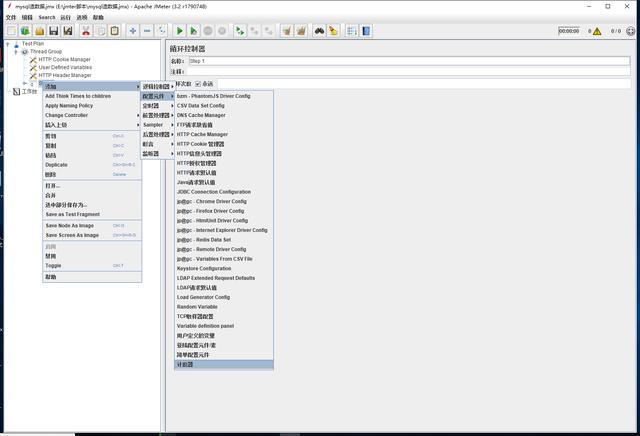Collapse the Test Plan tree node
The width and height of the screenshot is (640, 436).
point(8,44)
